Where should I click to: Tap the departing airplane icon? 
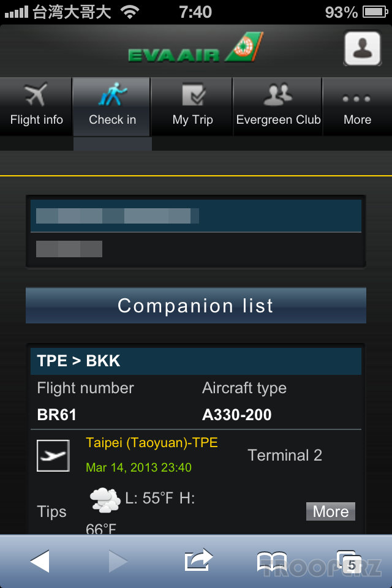point(53,456)
